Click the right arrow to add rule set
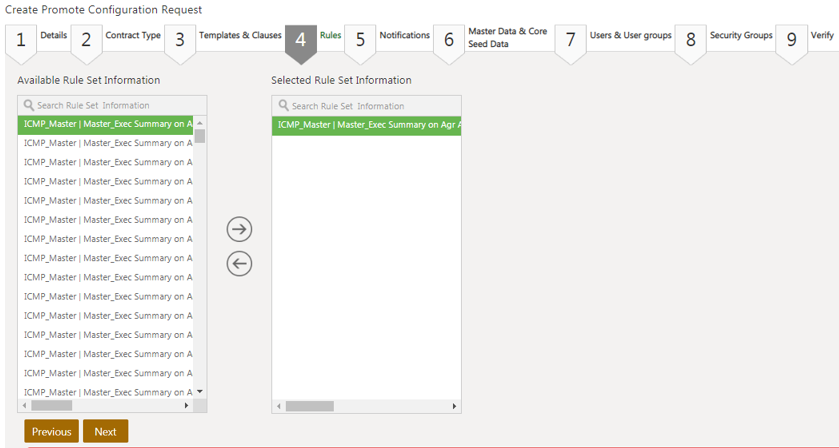 (x=239, y=229)
